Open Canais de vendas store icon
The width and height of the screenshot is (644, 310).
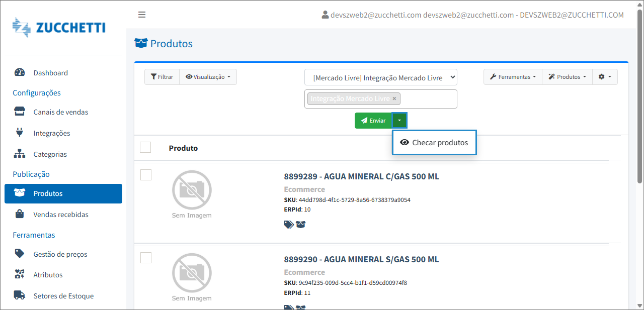(20, 112)
